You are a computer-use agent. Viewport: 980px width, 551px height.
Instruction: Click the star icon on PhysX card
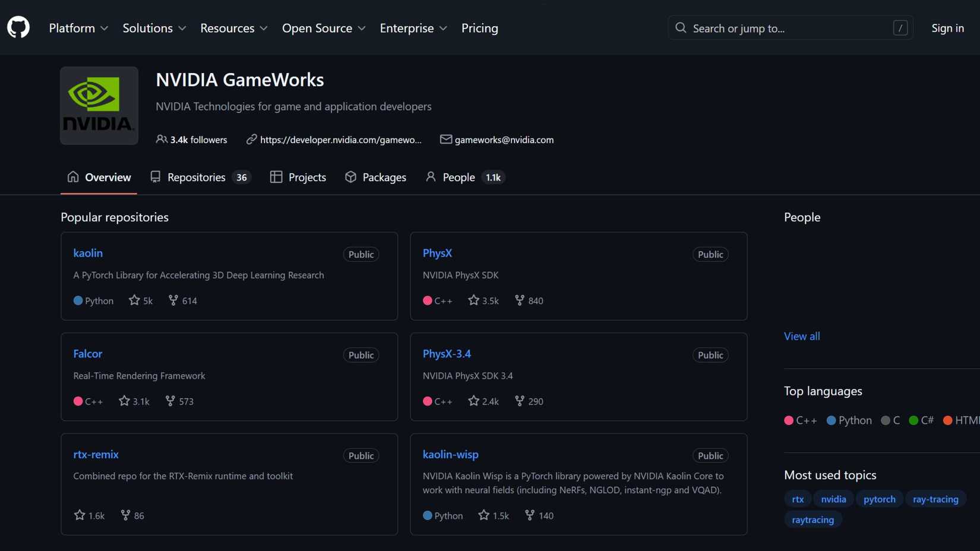(x=473, y=300)
